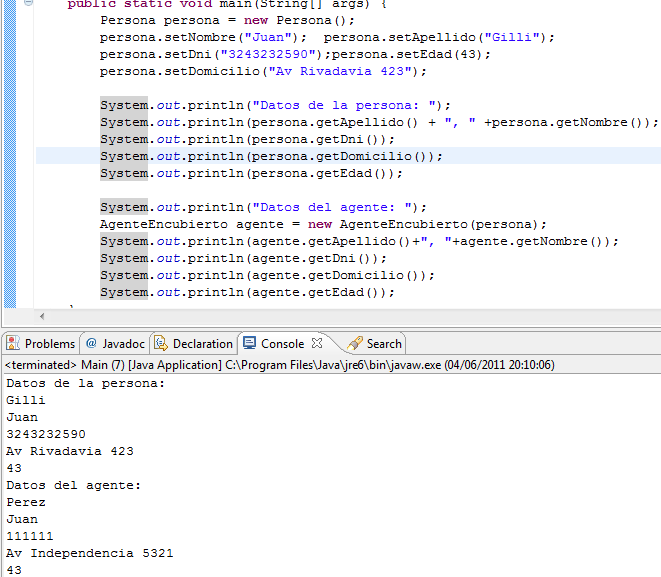Click the "Datos de la persona: " string
This screenshot has width=661, height=577.
(344, 105)
